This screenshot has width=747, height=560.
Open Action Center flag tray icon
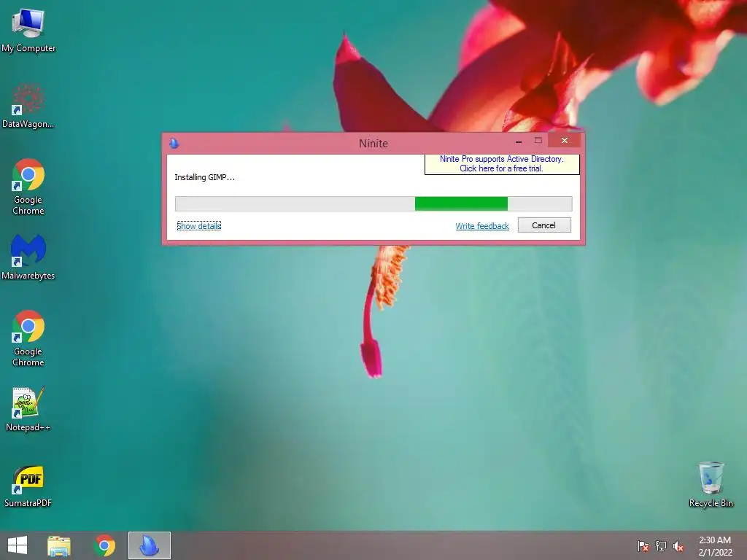pyautogui.click(x=643, y=545)
